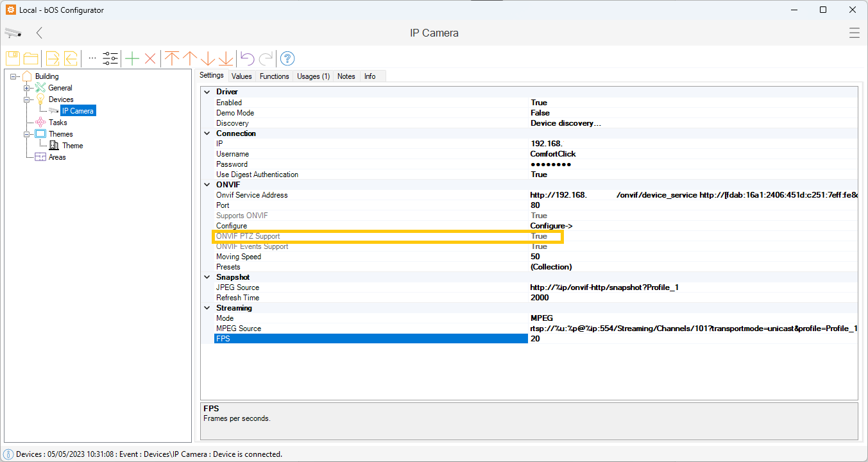The image size is (868, 462).
Task: Collapse the ONVIF property section
Action: 207,185
